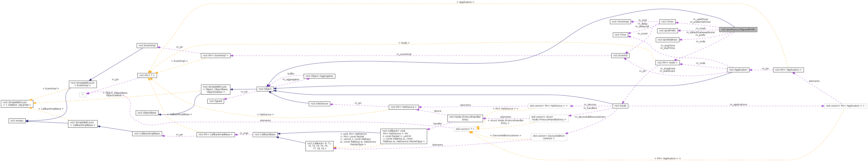Click the m_handlers edge label
Image resolution: width=868 pixels, height=161 pixels.
coord(590,108)
